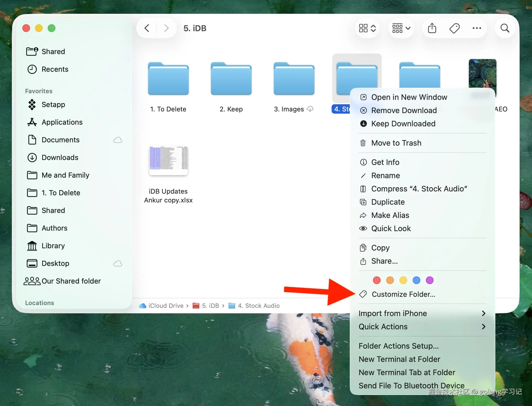Choose Customize Folder… in context menu
Screen dimensions: 532x406
pyautogui.click(x=403, y=294)
